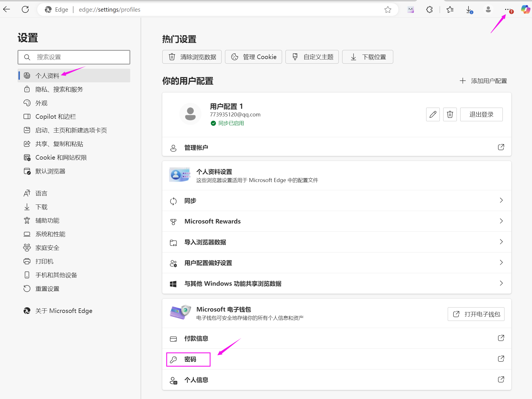Open Downloads from the toolbar icon
This screenshot has width=532, height=399.
469,9
